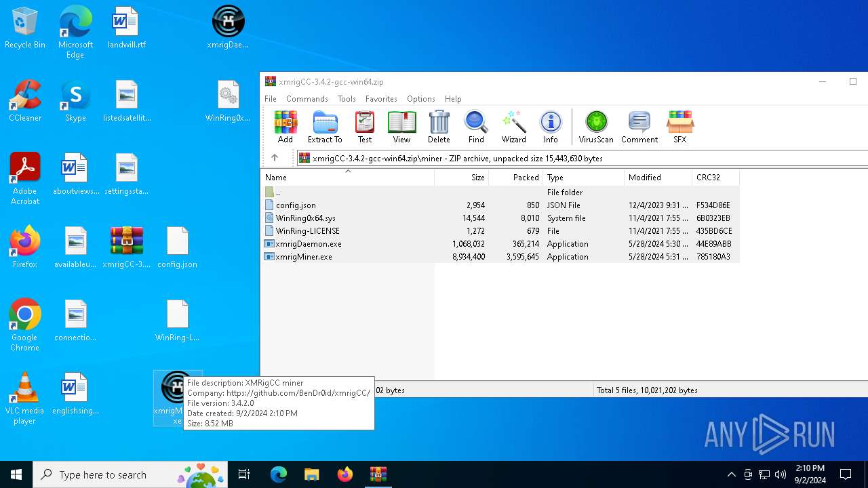Click the Recycle Bin desktop icon
Screen dimensions: 868x488
(x=25, y=28)
